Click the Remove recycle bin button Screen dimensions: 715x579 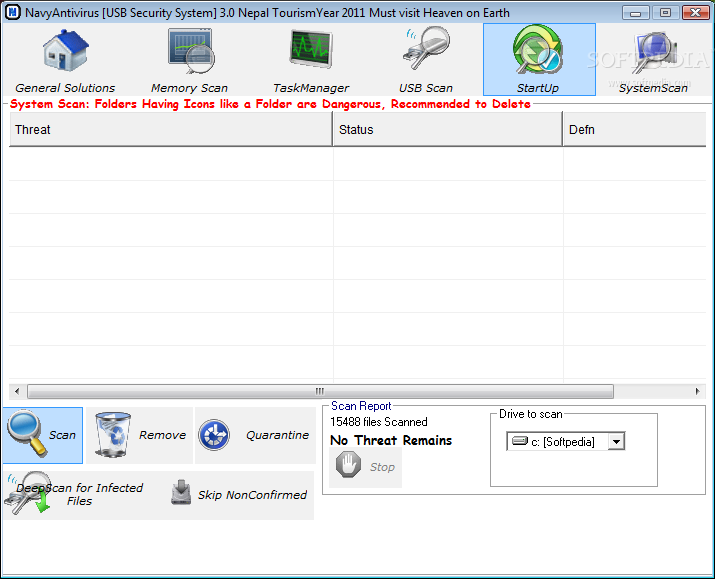140,435
